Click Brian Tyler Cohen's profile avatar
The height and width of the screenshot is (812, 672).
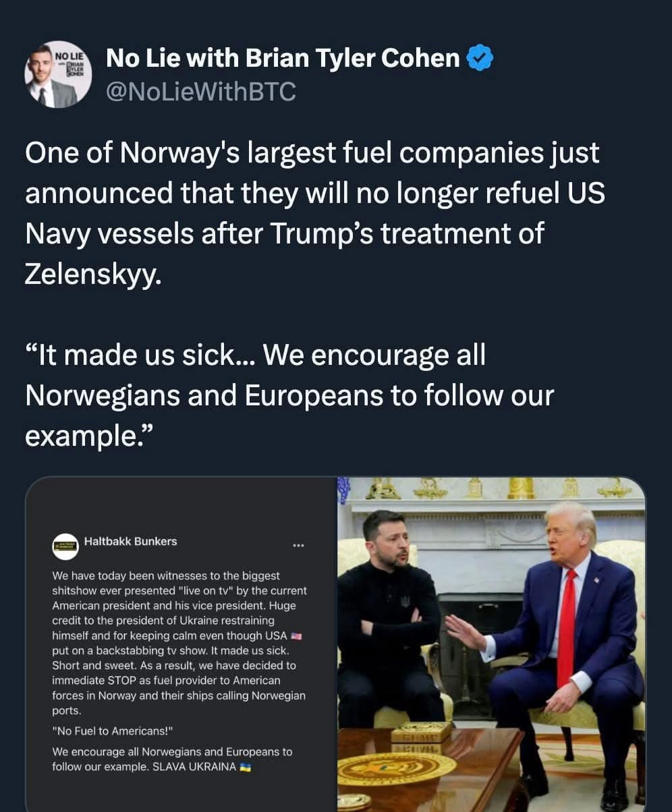[x=57, y=75]
